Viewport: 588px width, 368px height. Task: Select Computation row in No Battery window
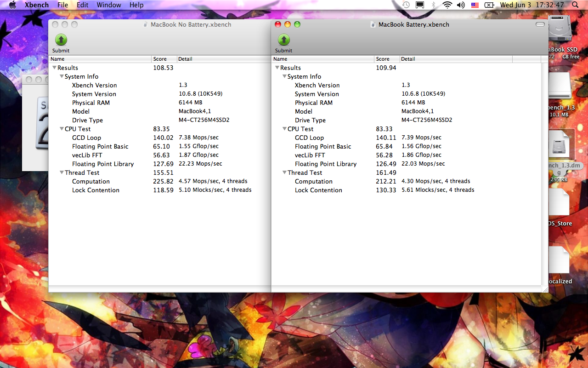(159, 181)
